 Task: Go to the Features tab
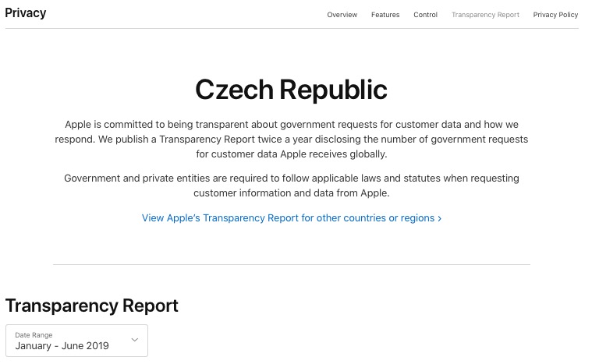[x=385, y=15]
